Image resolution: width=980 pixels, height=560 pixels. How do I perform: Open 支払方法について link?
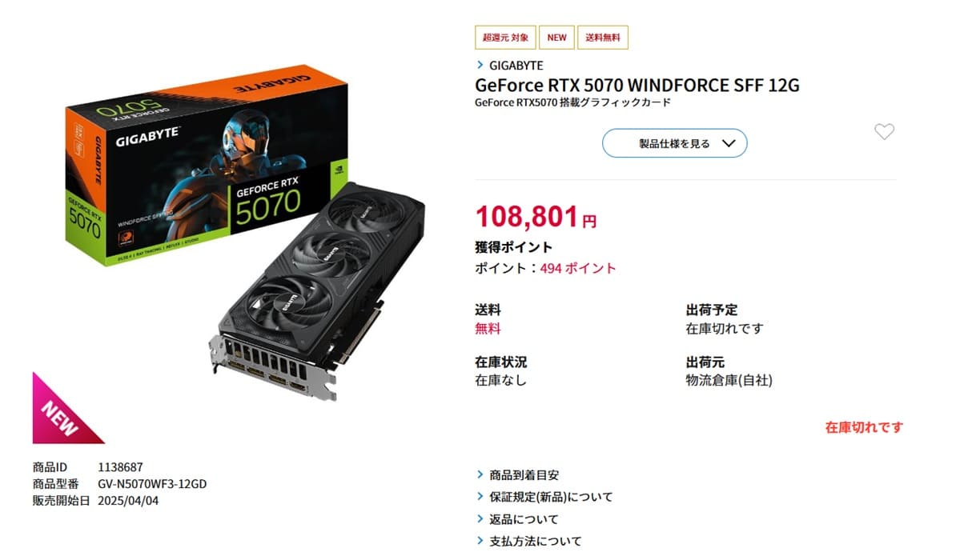click(x=536, y=542)
